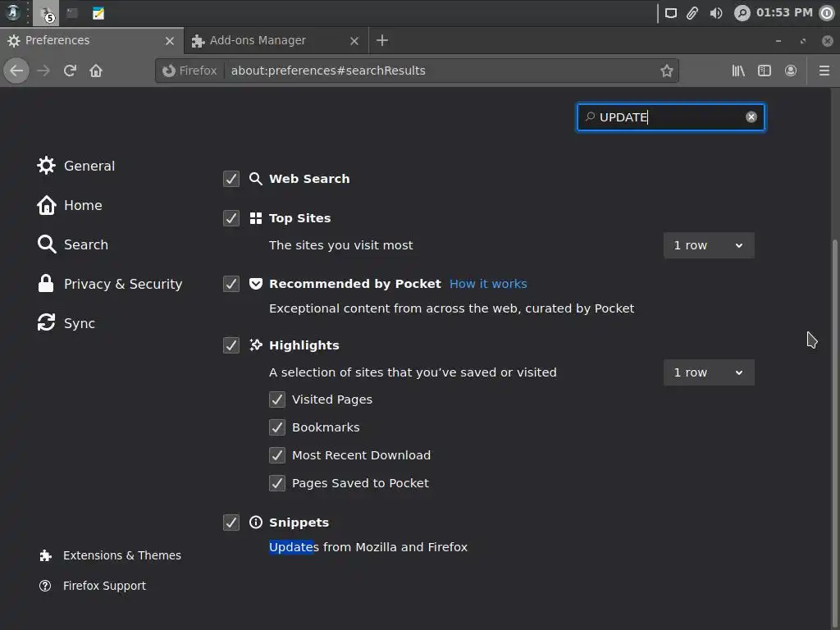Screen dimensions: 840x630
Task: Clear the preferences search text
Action: (x=751, y=117)
